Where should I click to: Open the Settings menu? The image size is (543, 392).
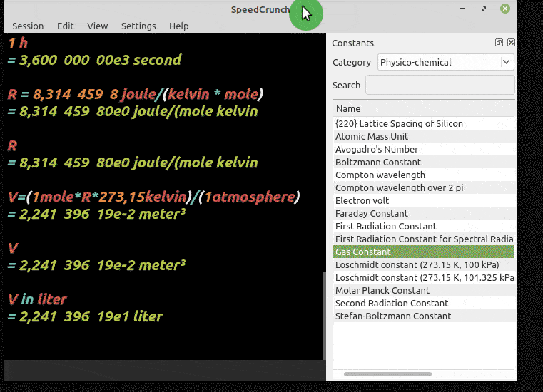(138, 26)
